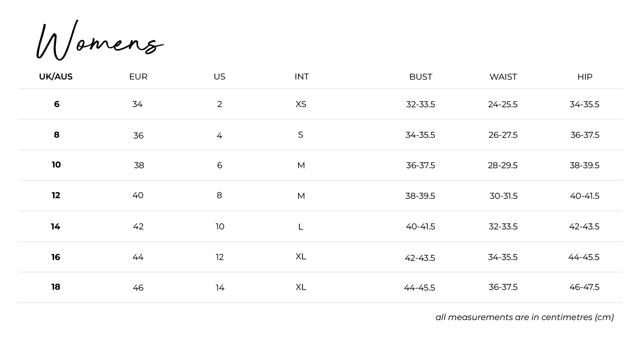Select the US column header

[219, 76]
